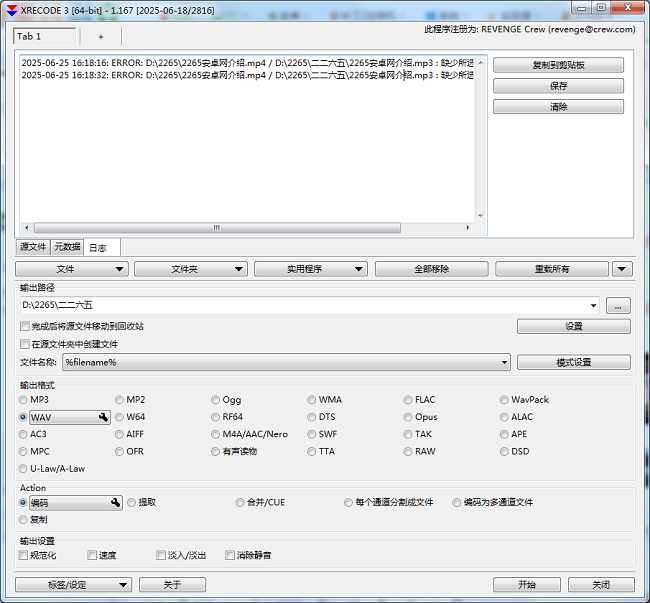Image resolution: width=650 pixels, height=603 pixels.
Task: Click the XRECODE app icon in title bar
Action: point(11,9)
